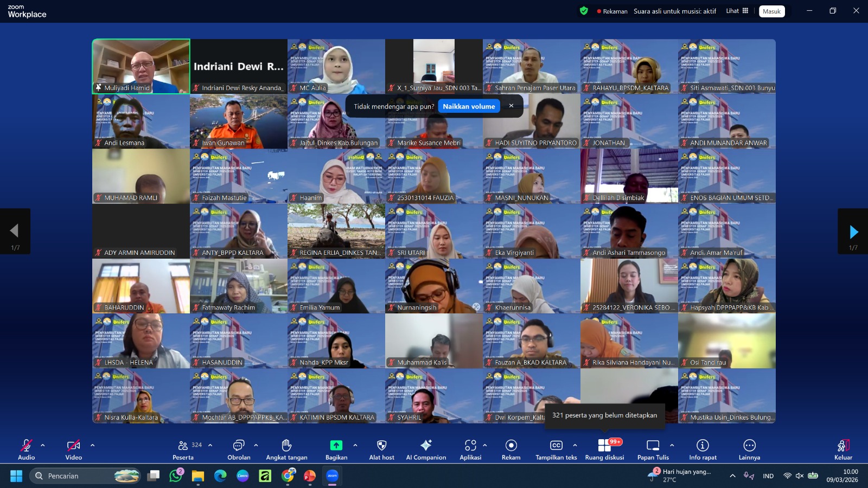Open Ruang diskusi breakout rooms
The width and height of the screenshot is (868, 488).
604,449
